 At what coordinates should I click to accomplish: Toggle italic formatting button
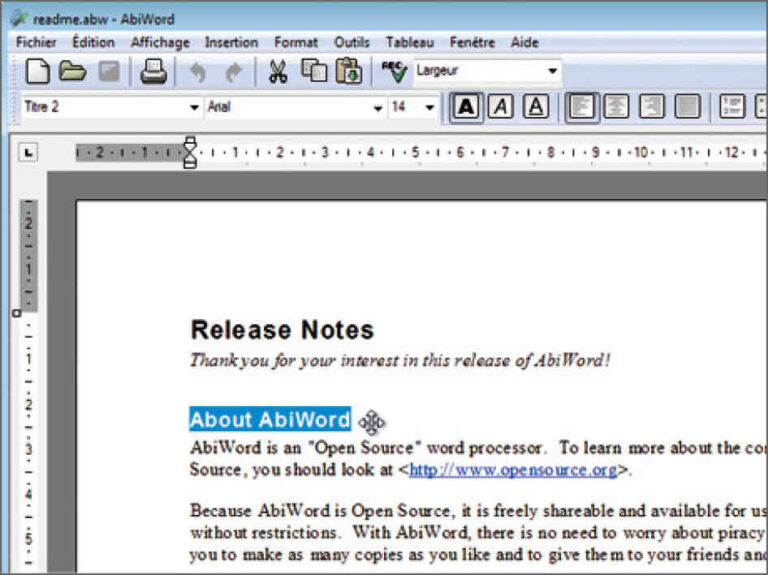tap(501, 106)
